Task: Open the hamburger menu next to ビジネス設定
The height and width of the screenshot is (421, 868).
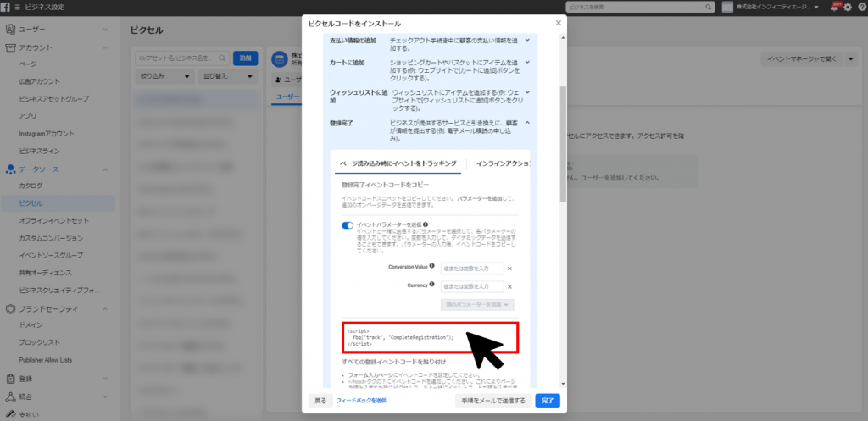Action: tap(18, 7)
